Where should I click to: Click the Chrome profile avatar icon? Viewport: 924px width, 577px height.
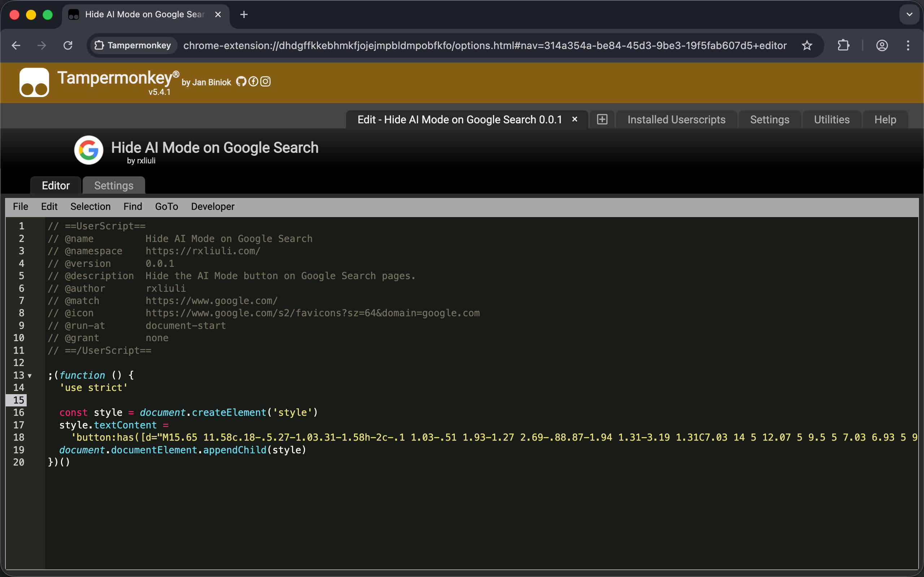click(882, 45)
